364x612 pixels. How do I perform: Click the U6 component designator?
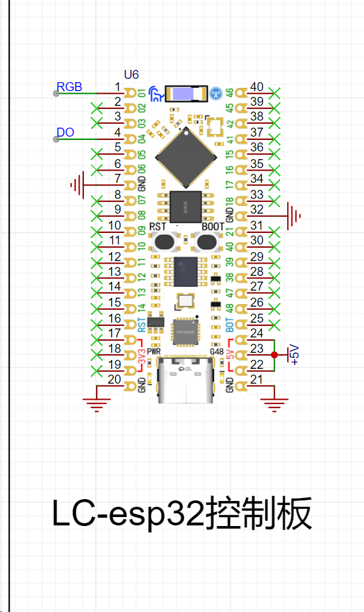point(131,74)
